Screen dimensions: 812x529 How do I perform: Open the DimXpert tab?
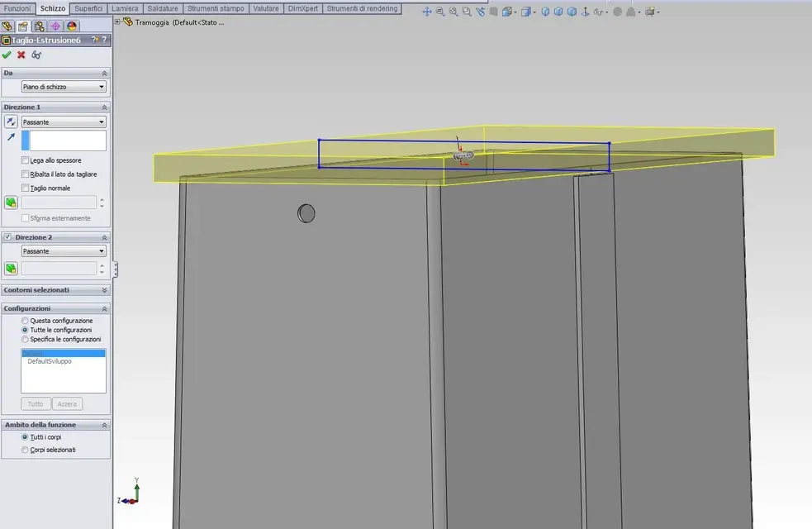click(303, 8)
